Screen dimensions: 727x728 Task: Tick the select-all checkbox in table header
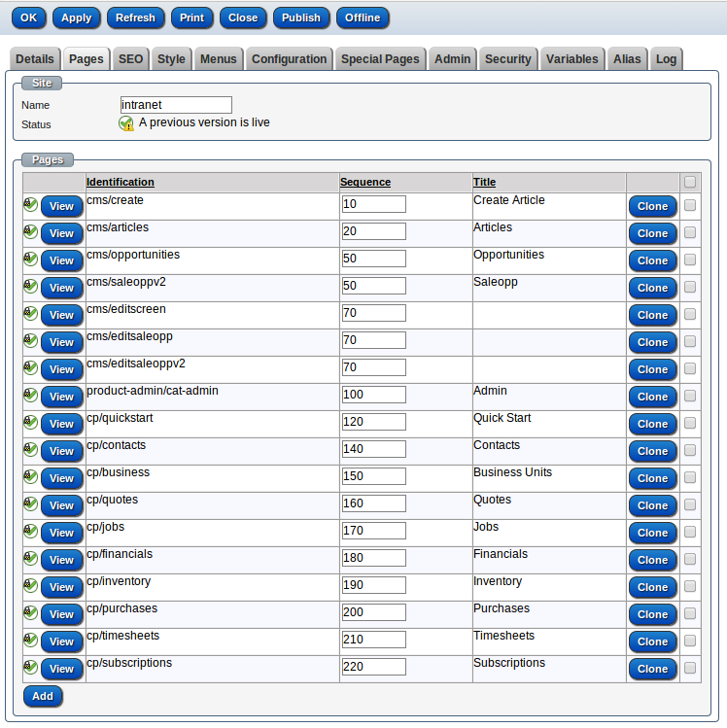(x=690, y=182)
